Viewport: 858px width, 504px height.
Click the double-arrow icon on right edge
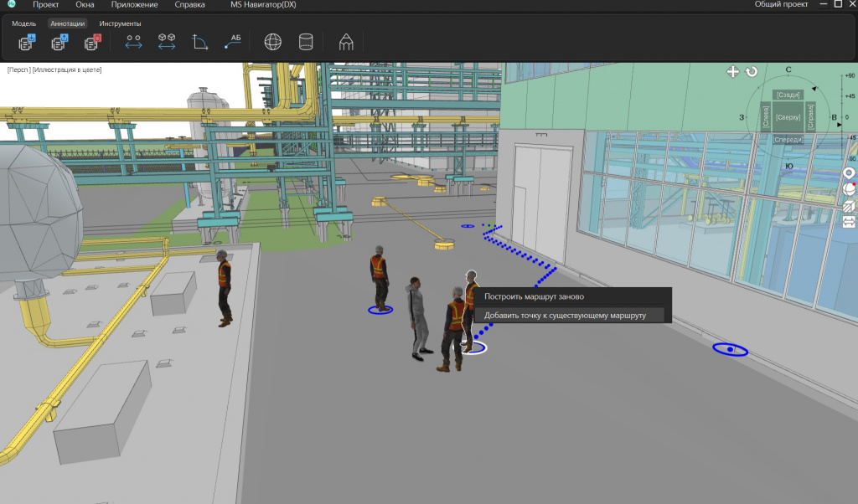(x=849, y=222)
